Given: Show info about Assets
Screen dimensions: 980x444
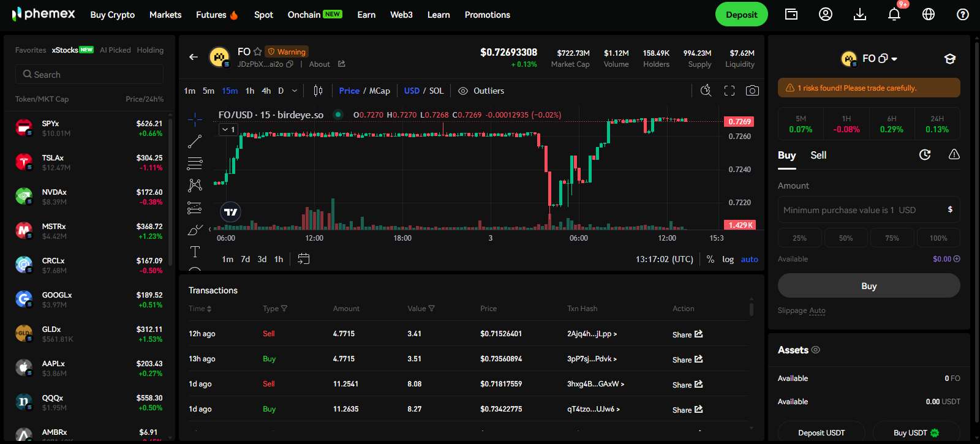Looking at the screenshot, I should (x=816, y=350).
